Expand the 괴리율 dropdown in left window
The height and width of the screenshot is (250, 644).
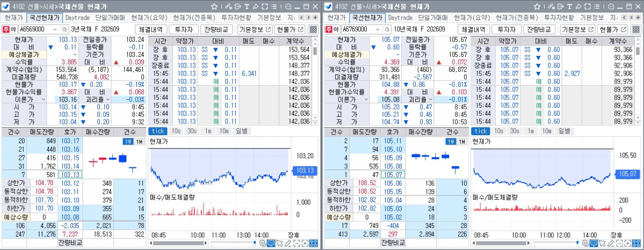click(108, 99)
